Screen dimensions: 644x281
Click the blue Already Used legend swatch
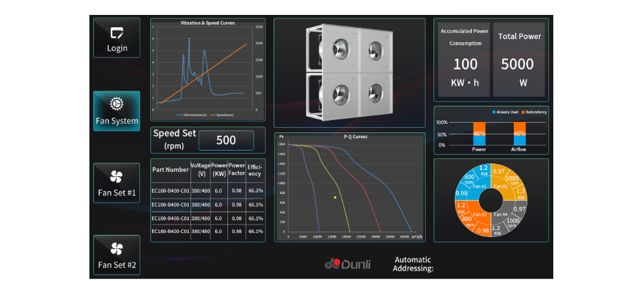point(494,112)
